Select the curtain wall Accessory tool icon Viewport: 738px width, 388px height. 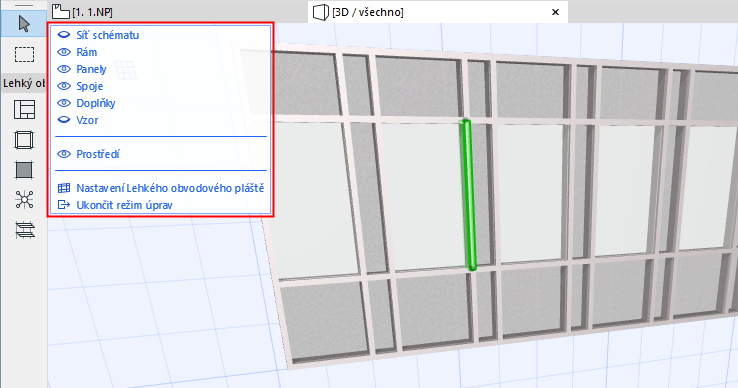click(x=24, y=230)
